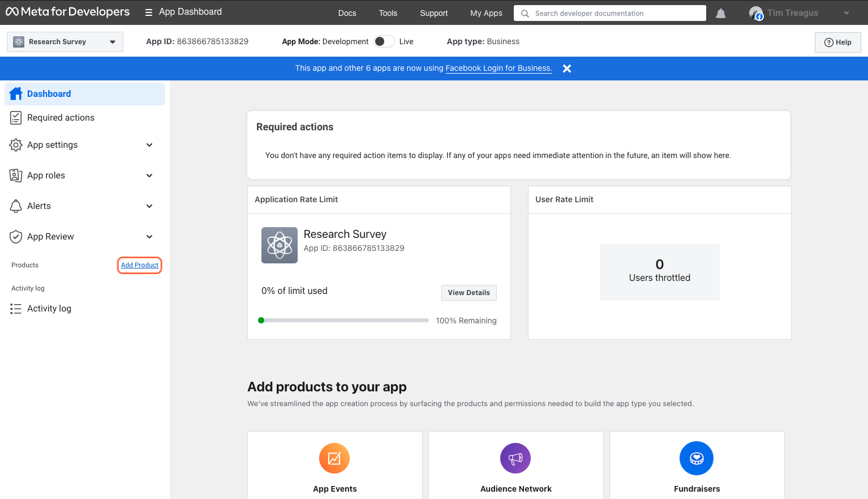Viewport: 868px width, 499px height.
Task: Expand the App roles section
Action: (149, 176)
